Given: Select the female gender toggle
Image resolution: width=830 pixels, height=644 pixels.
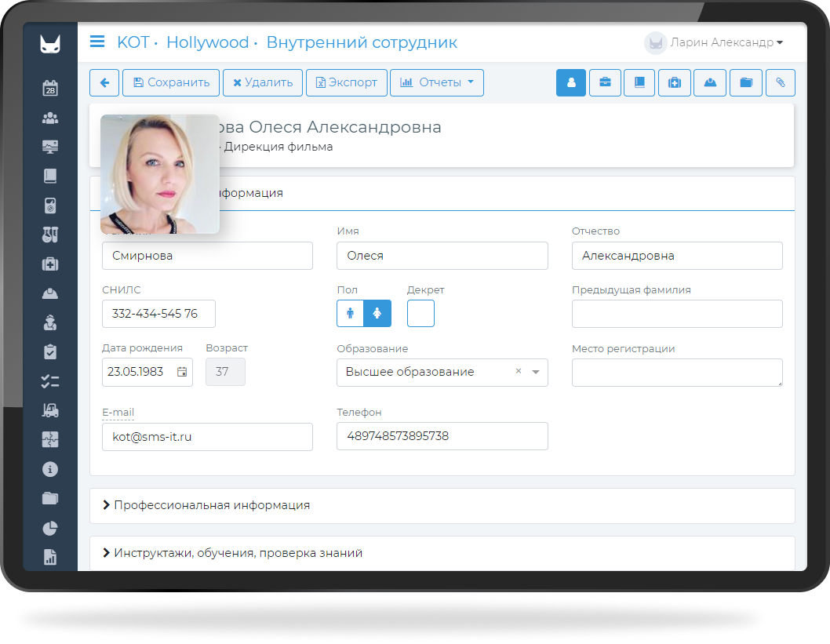Looking at the screenshot, I should [x=377, y=313].
